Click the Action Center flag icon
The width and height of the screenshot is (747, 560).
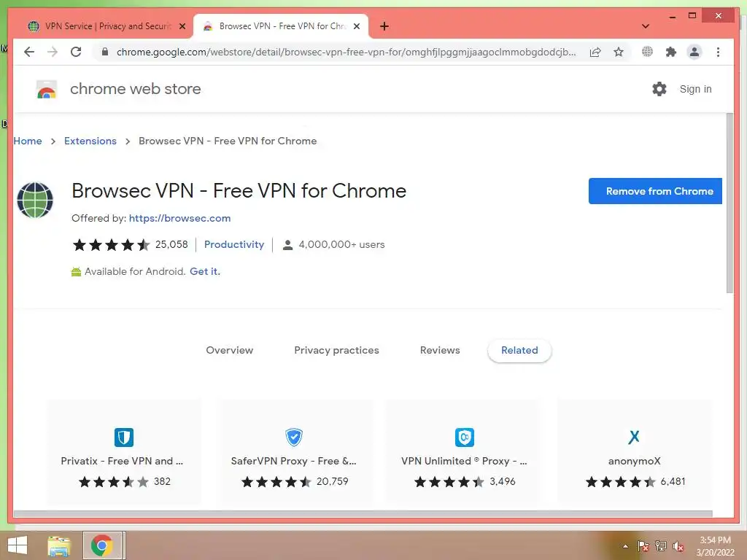click(643, 546)
